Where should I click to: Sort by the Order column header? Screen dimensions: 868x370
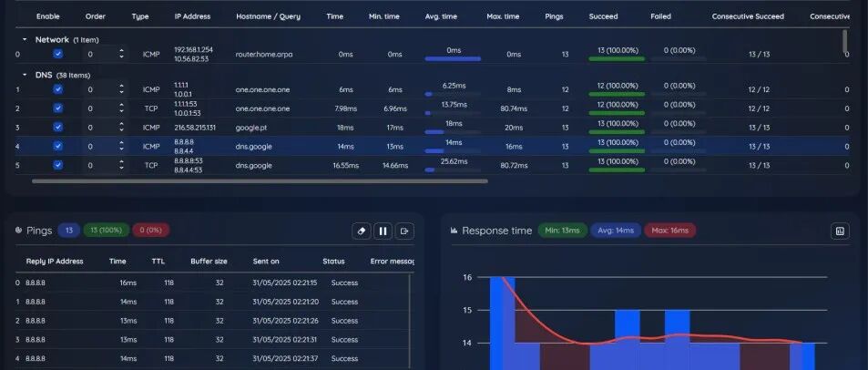point(96,16)
